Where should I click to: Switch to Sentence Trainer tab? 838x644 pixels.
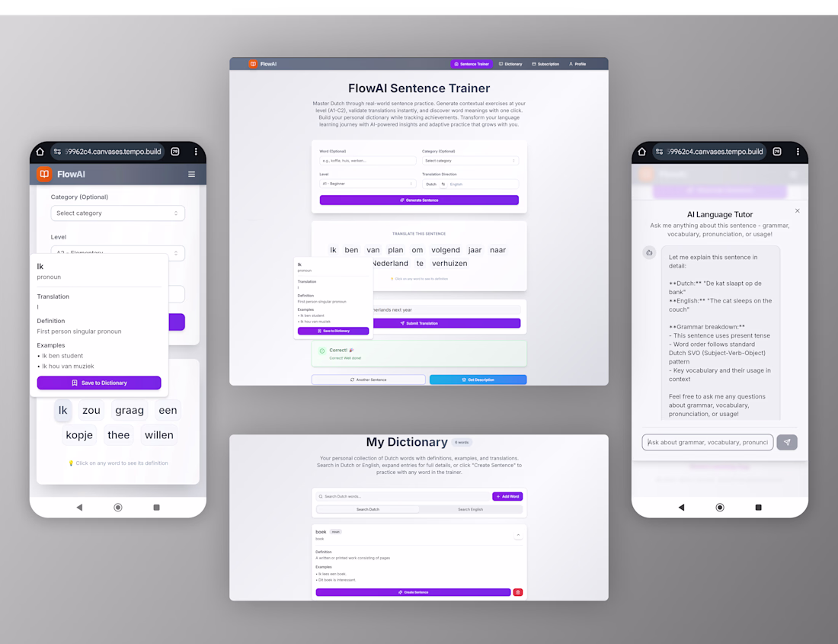click(472, 63)
